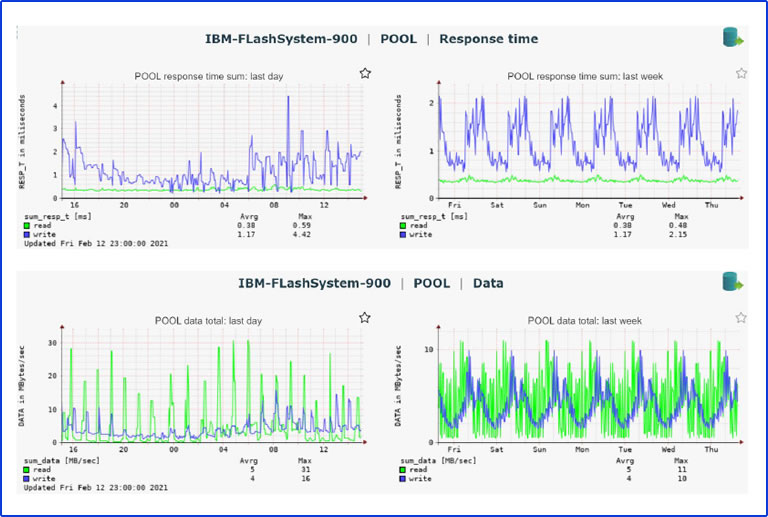The width and height of the screenshot is (768, 517).
Task: Click blue write swatch in data total last day legend
Action: click(26, 478)
